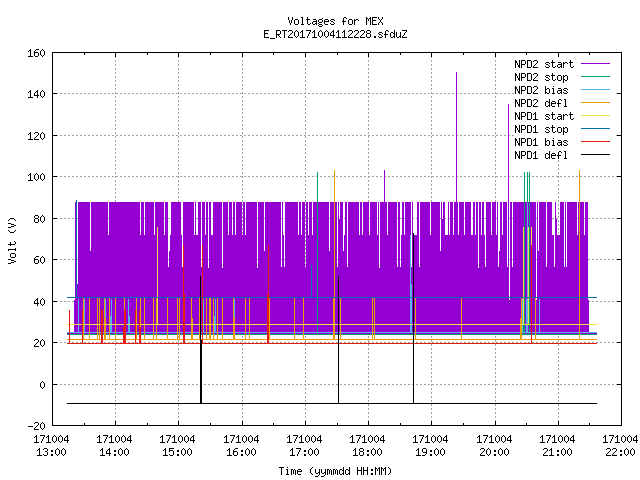The height and width of the screenshot is (480, 640).
Task: Click the y-axis tick value 60
Action: click(x=39, y=260)
